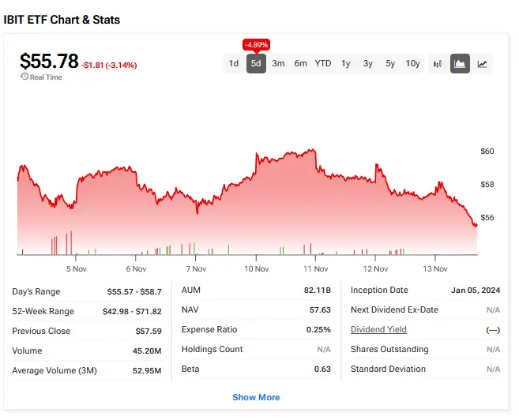Click the $55.78 current price
The width and height of the screenshot is (519, 420).
click(x=49, y=61)
